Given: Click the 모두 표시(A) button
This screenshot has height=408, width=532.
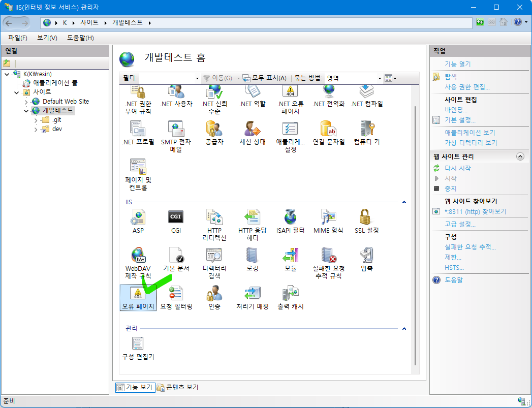Looking at the screenshot, I should (x=265, y=78).
